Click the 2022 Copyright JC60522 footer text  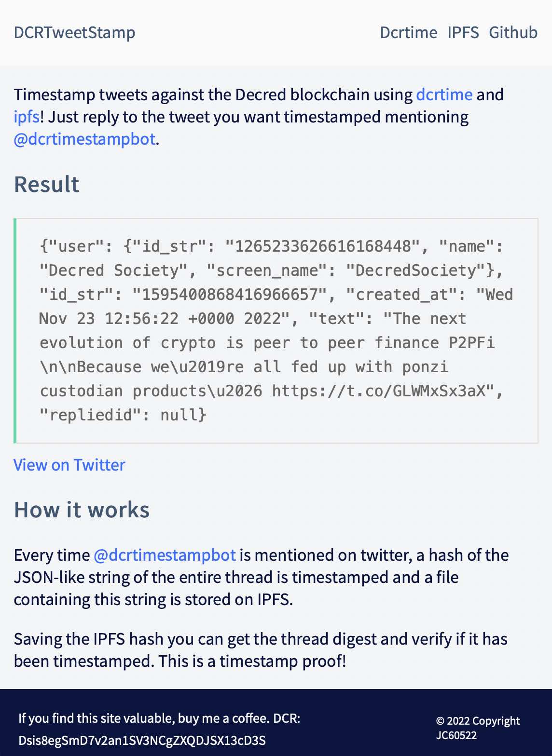point(478,728)
